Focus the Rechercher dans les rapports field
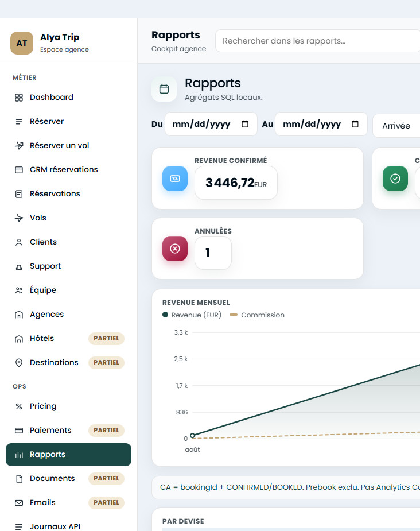This screenshot has height=531, width=420. coord(317,41)
